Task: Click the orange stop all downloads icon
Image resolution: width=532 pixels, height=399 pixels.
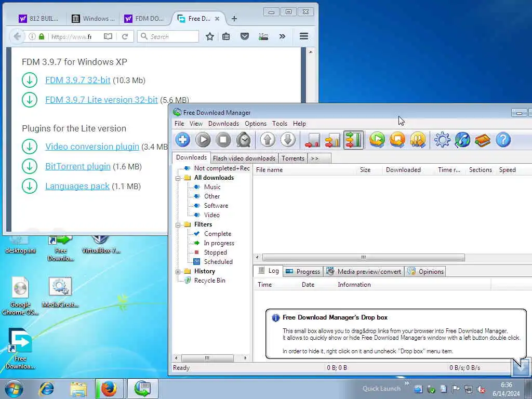Action: tap(397, 140)
